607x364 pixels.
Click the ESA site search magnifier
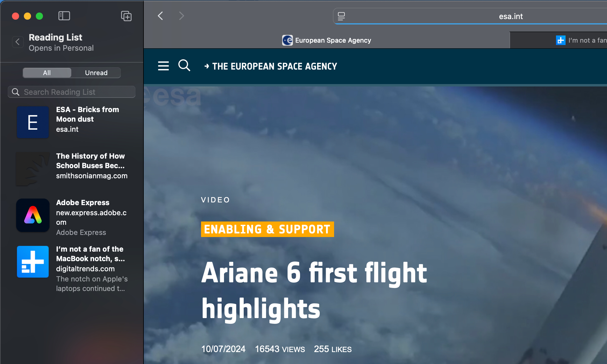coord(184,65)
